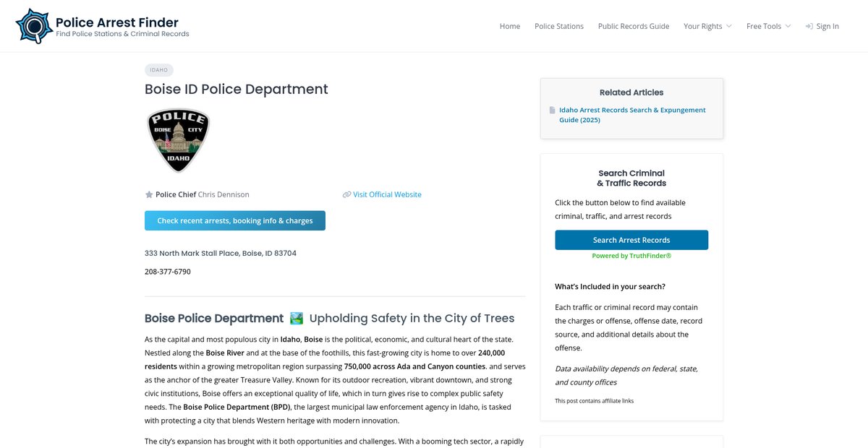Click Check recent arrests, booking info & charges
Viewport: 868px width, 448px height.
pos(235,220)
